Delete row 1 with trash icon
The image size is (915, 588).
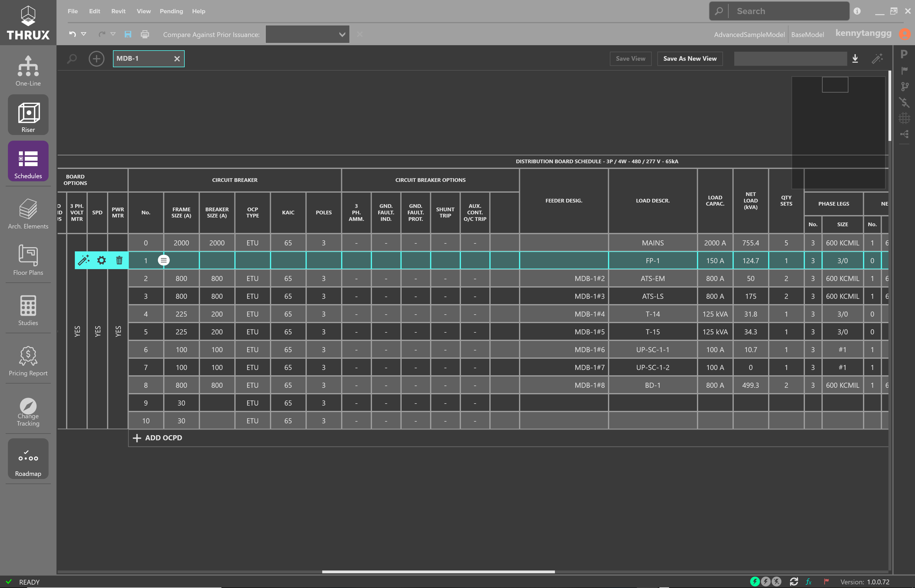[119, 260]
